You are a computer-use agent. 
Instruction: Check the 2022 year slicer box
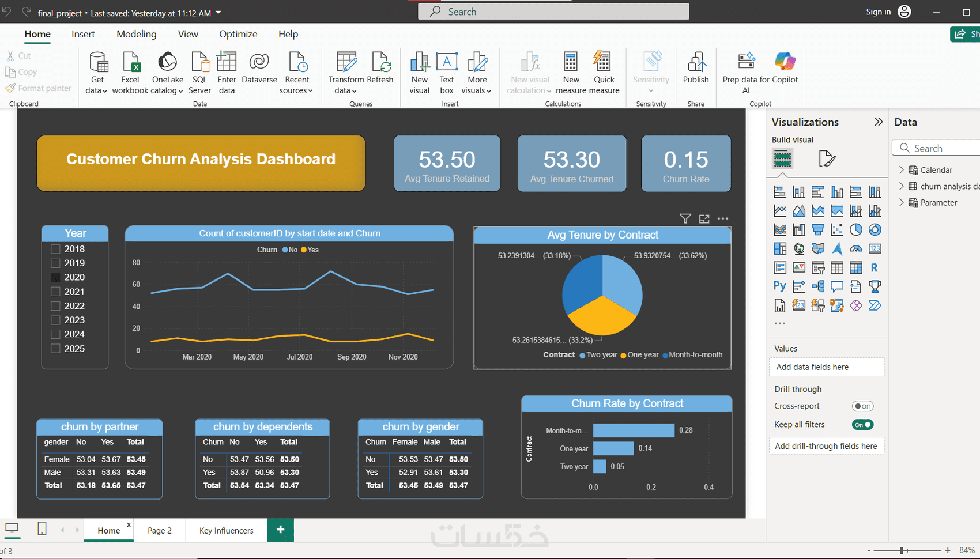(55, 306)
